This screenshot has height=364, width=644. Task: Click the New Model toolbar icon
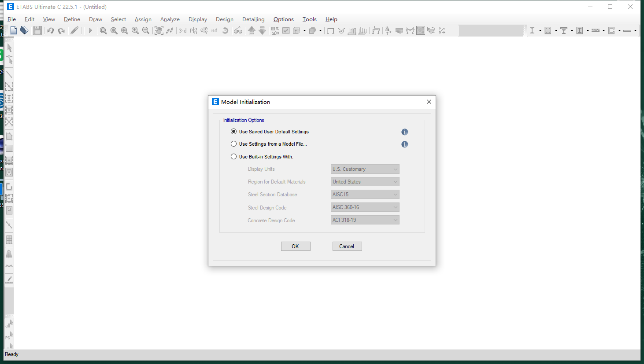tap(14, 30)
